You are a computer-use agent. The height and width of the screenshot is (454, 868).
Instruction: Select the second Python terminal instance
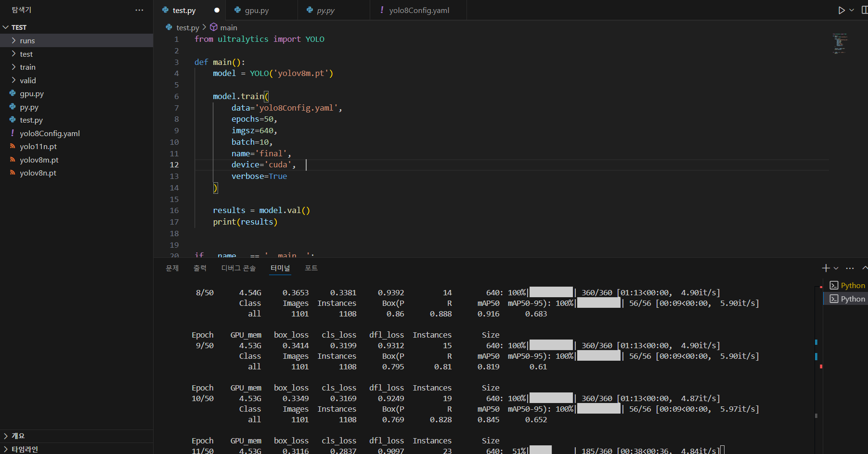click(847, 299)
